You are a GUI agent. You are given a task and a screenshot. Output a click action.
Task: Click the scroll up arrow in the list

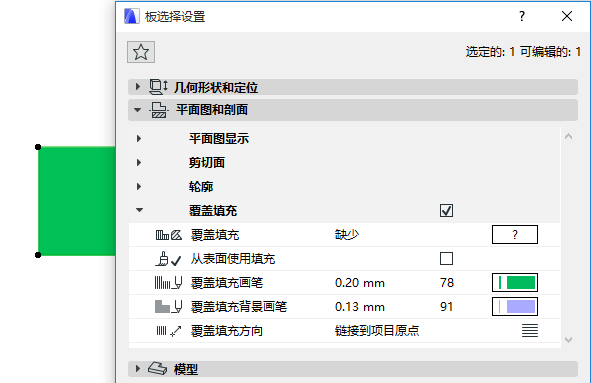[568, 136]
